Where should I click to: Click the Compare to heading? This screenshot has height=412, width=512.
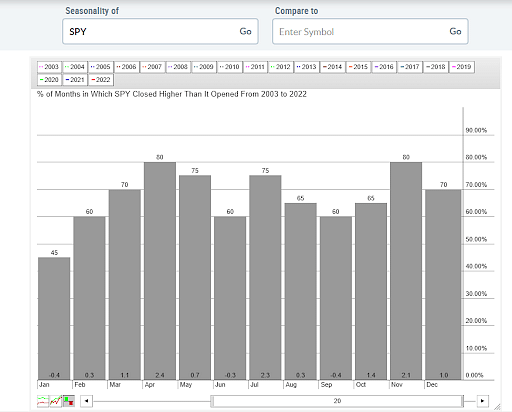(x=296, y=11)
